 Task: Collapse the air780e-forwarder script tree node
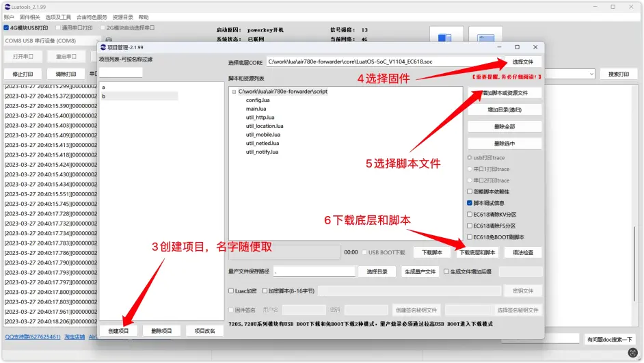click(x=233, y=92)
